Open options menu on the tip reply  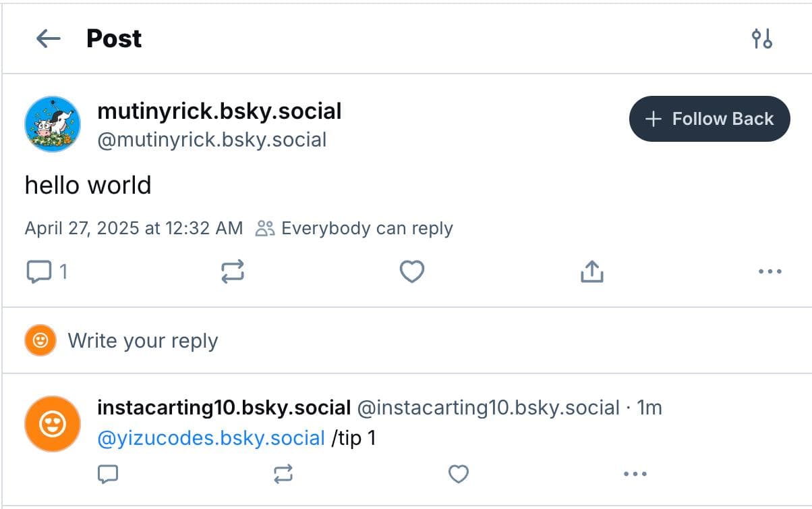click(635, 474)
